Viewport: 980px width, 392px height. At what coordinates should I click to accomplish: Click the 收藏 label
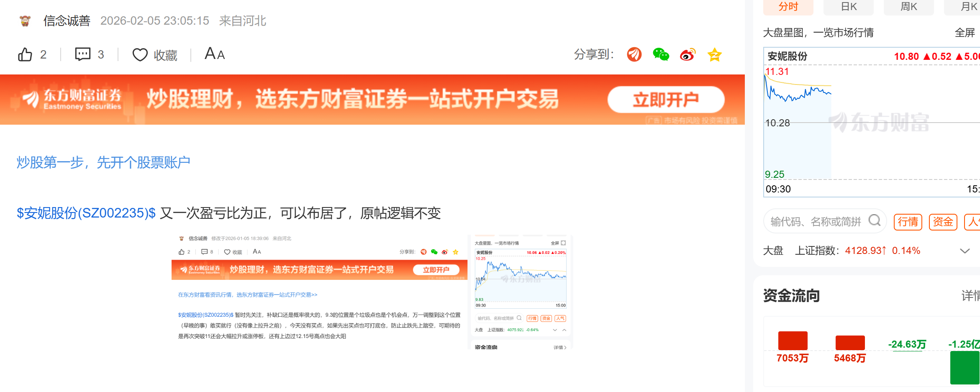pos(166,55)
